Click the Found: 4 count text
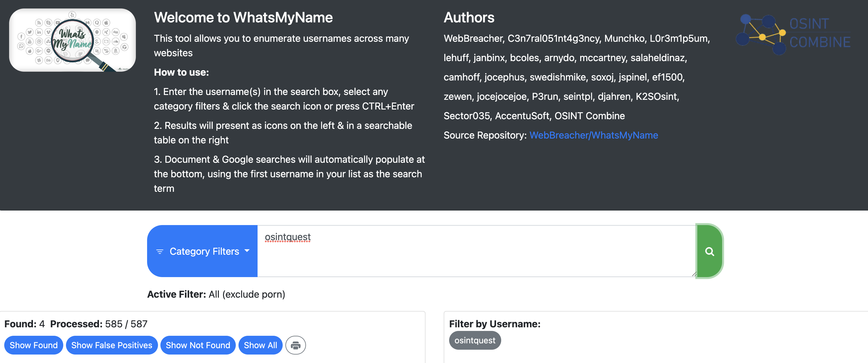Viewport: 868px width, 363px height. [x=25, y=324]
